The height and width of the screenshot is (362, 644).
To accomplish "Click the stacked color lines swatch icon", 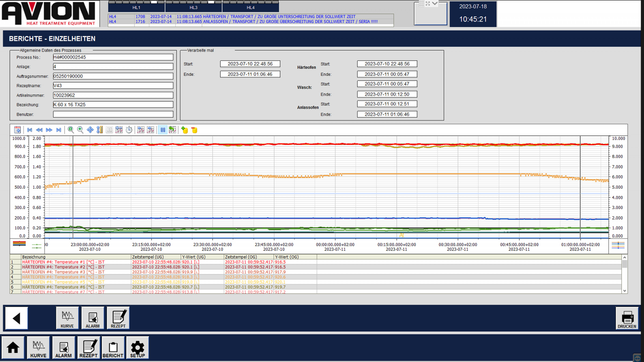I will tap(19, 244).
